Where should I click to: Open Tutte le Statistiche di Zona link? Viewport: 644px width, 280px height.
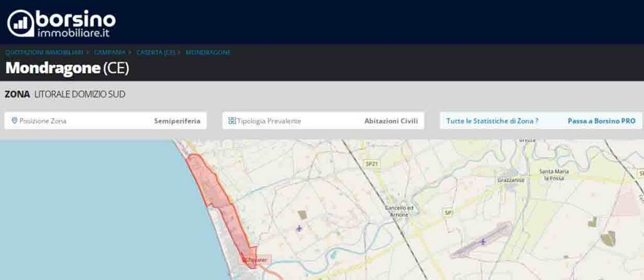pos(492,121)
